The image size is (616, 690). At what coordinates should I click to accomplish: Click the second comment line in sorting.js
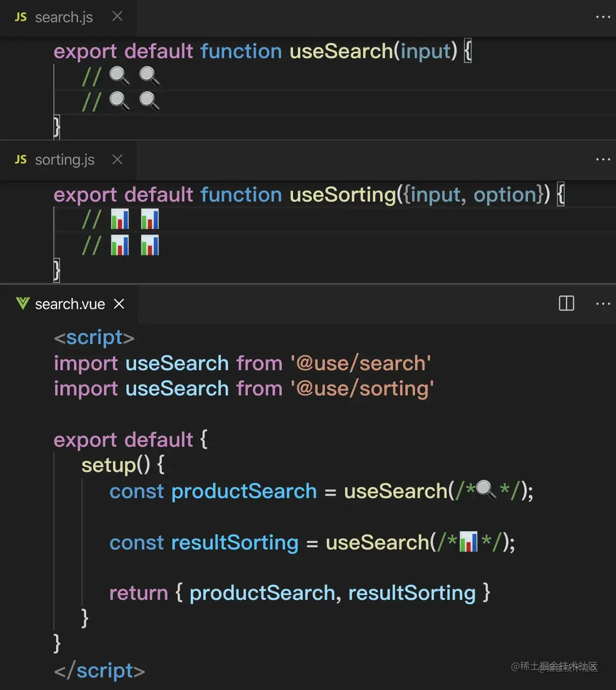pos(121,246)
